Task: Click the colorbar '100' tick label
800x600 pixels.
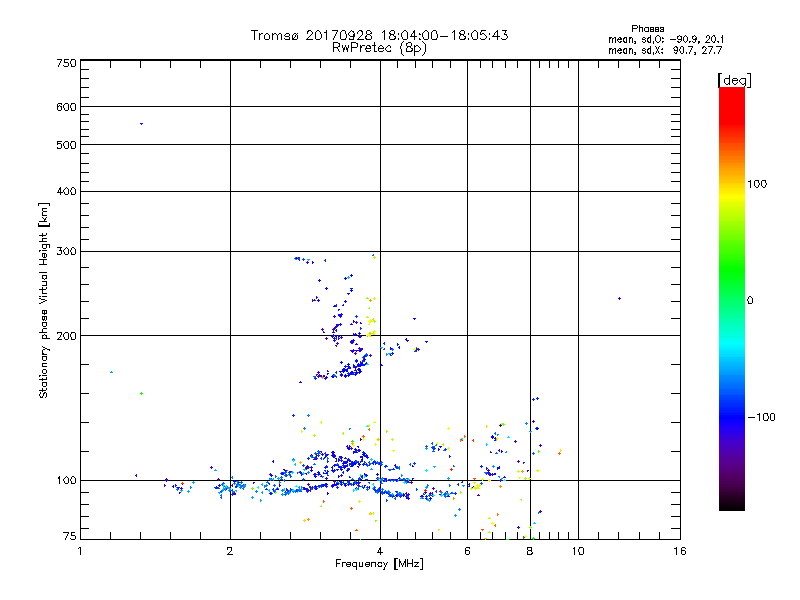Action: (x=757, y=184)
